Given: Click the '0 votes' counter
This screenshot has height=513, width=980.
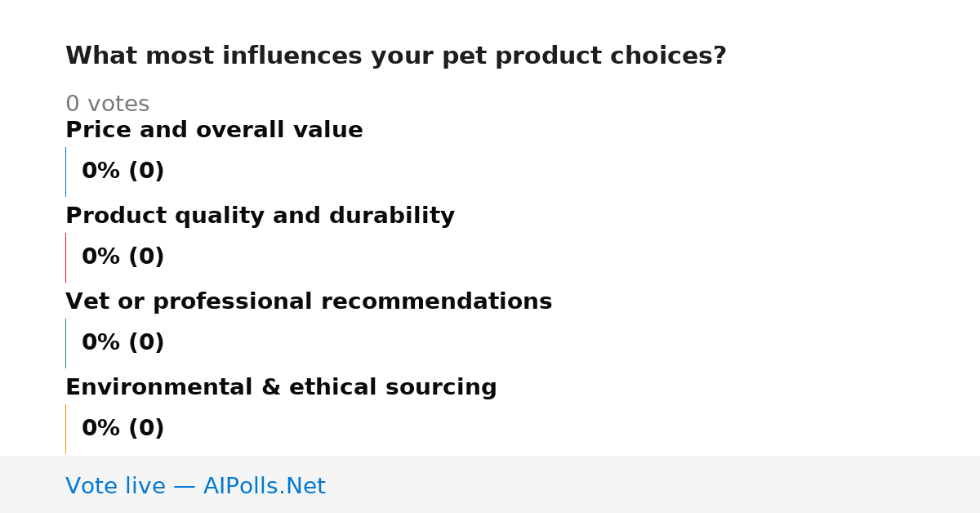Looking at the screenshot, I should (x=107, y=105).
